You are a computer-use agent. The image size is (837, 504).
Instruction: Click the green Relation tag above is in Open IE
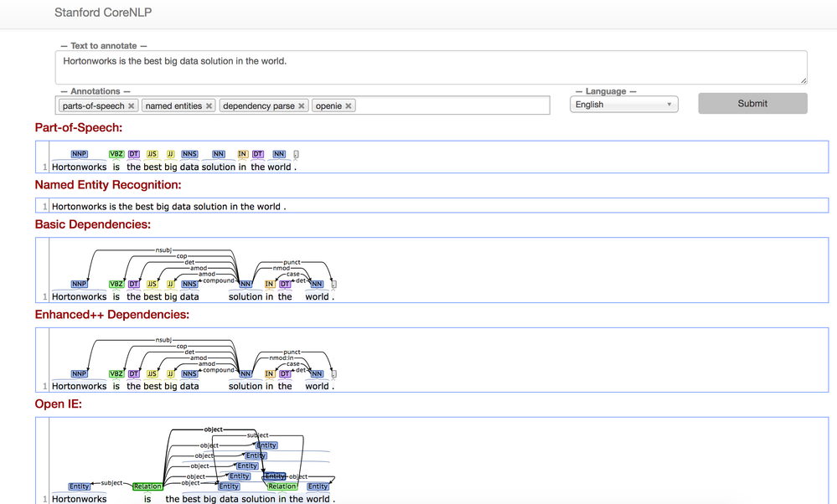147,486
